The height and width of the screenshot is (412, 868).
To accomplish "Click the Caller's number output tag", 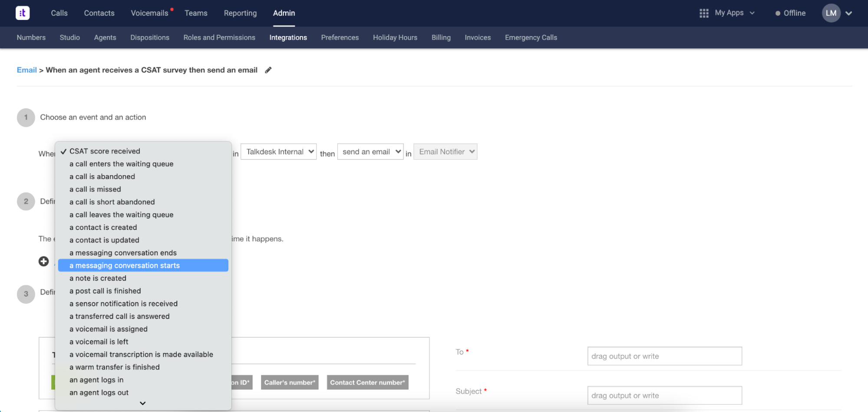I will click(x=290, y=382).
